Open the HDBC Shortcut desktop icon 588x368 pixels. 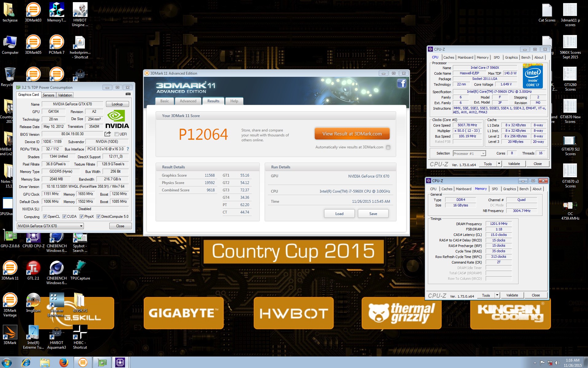pos(80,337)
